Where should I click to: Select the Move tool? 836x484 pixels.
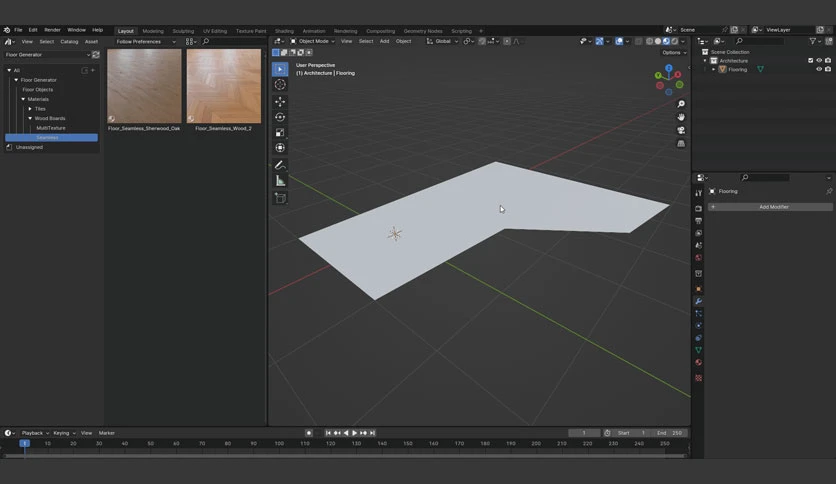click(x=280, y=101)
